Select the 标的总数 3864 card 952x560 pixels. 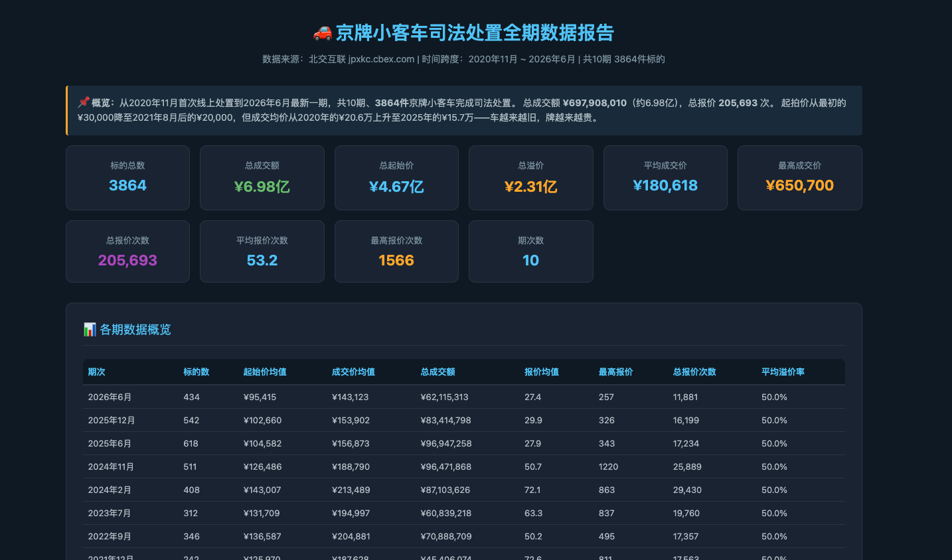tap(127, 178)
